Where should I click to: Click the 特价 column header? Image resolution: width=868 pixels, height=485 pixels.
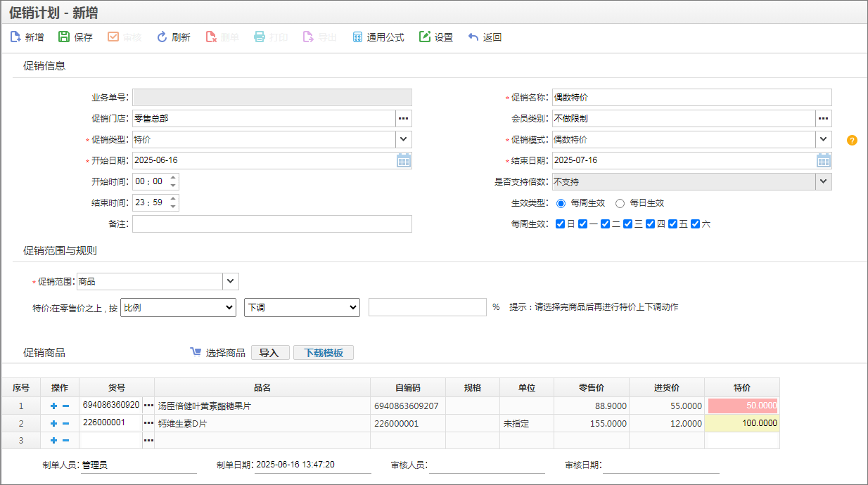pyautogui.click(x=742, y=387)
